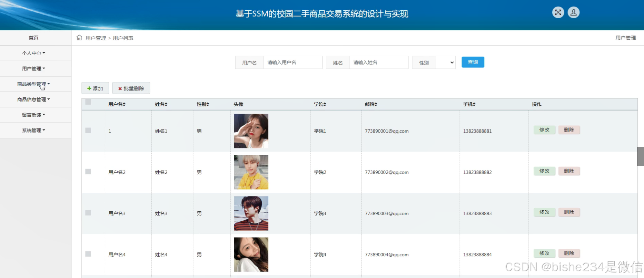Sort table by 性别 column arrows
644x278 pixels.
point(208,104)
